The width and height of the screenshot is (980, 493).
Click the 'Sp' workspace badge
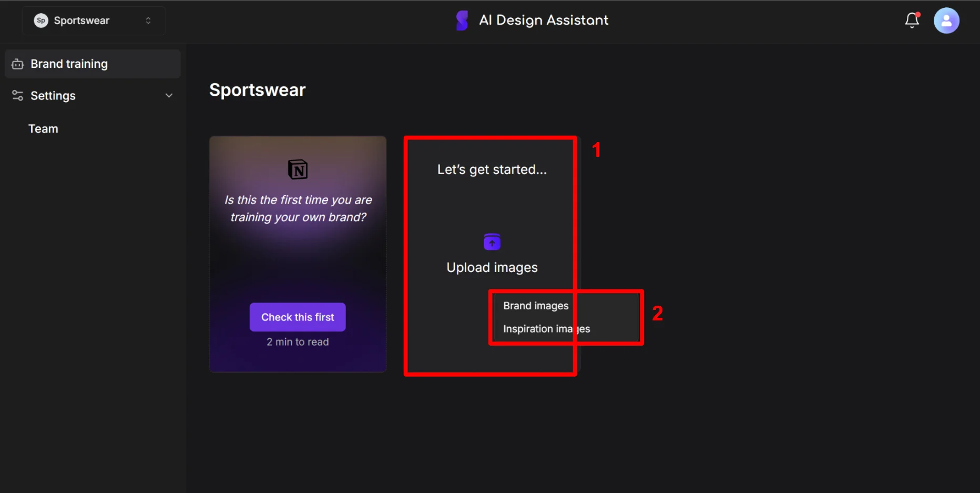tap(41, 21)
